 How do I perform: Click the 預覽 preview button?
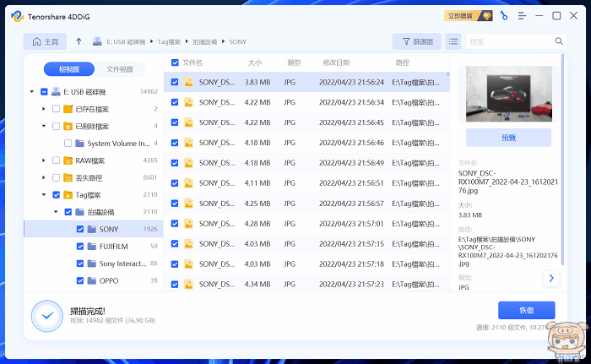pos(507,138)
